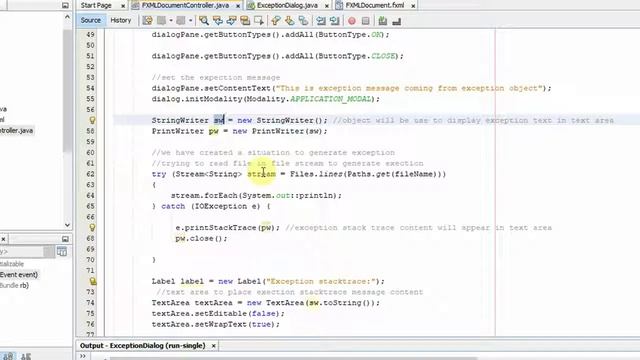640x360 pixels.
Task: Close the FXMLDocumentController.java tab
Action: click(x=238, y=6)
